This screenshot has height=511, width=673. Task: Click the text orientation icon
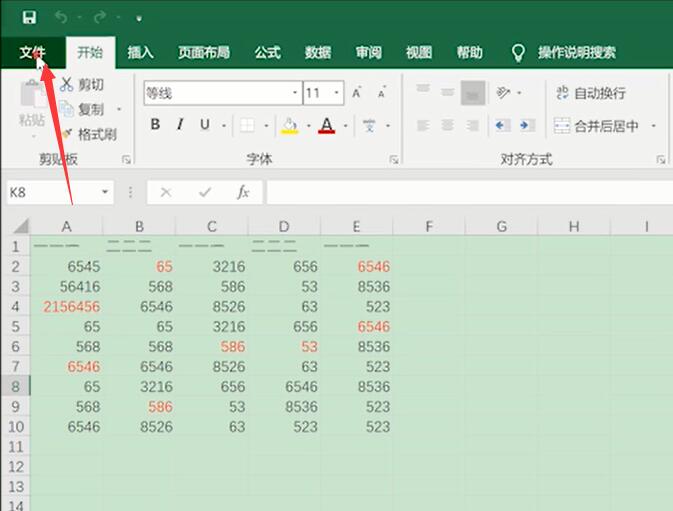coord(503,92)
